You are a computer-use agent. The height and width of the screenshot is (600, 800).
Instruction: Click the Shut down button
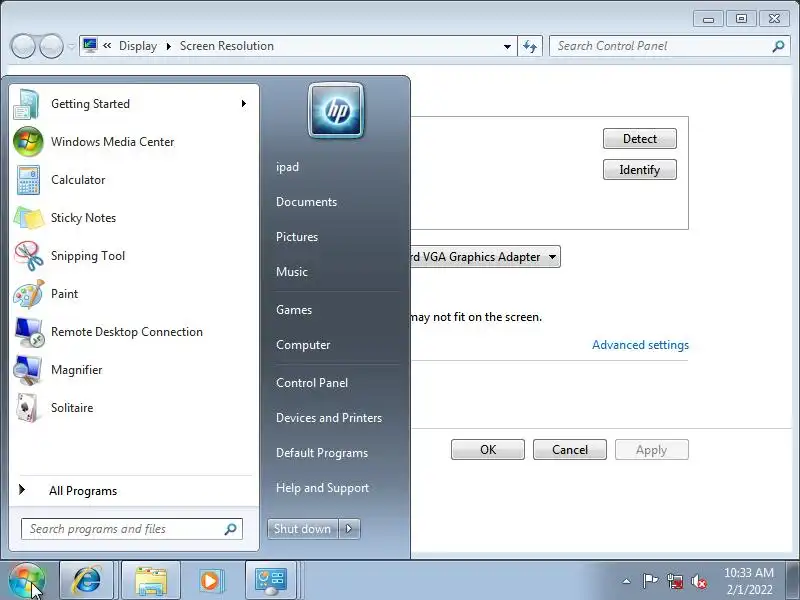(x=303, y=529)
